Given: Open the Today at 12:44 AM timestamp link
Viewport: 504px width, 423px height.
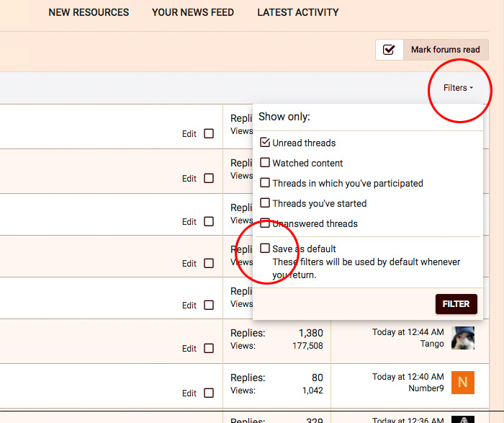Looking at the screenshot, I should (x=407, y=332).
